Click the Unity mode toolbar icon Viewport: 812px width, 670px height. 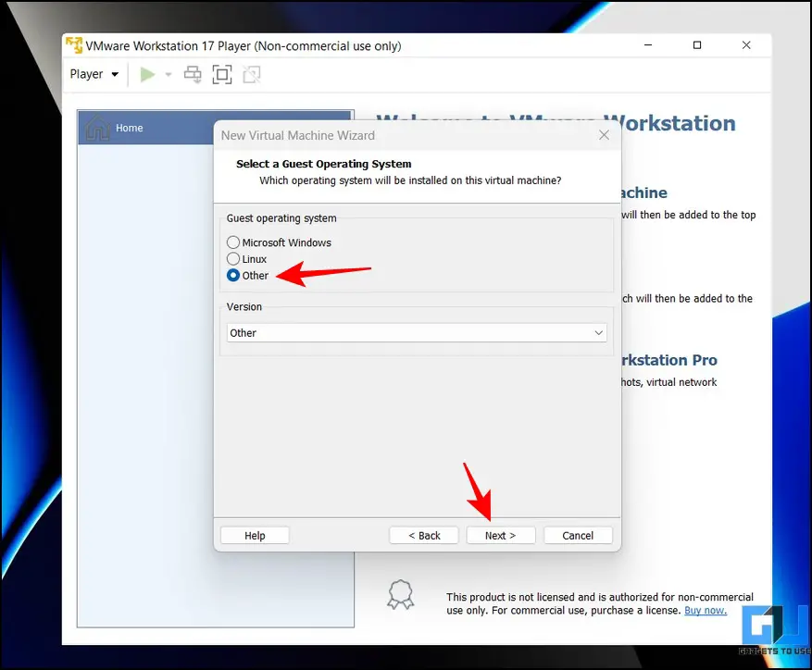[252, 75]
